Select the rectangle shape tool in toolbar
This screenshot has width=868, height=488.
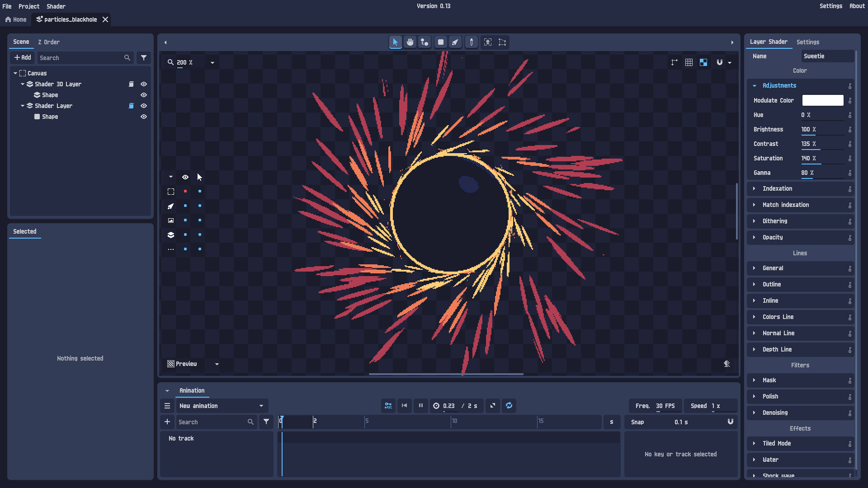click(x=441, y=42)
